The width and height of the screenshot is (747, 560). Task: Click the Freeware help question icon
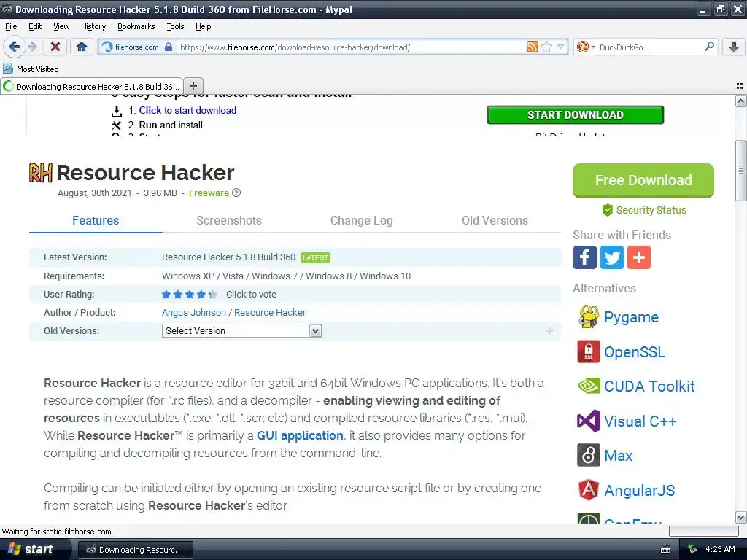236,192
